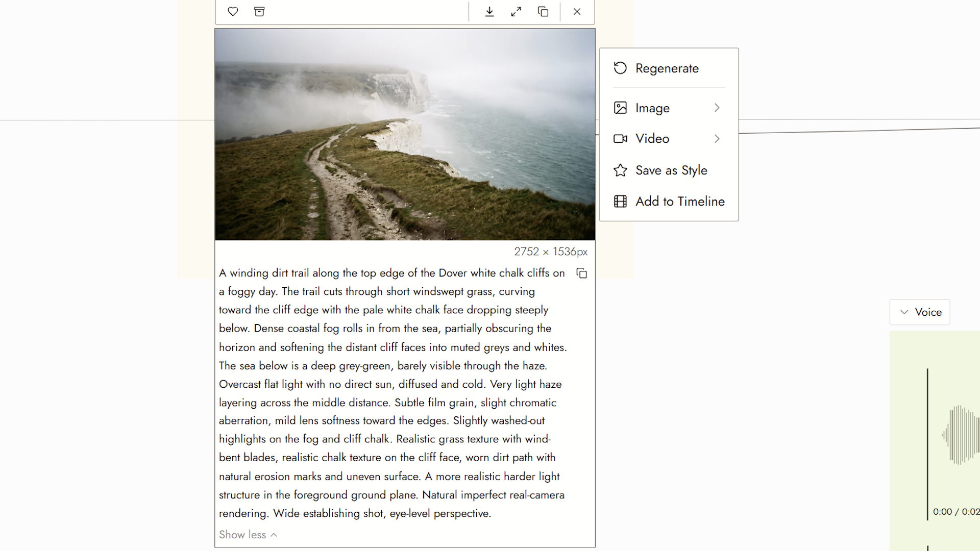The width and height of the screenshot is (980, 551).
Task: Open the Video submenu
Action: [669, 139]
